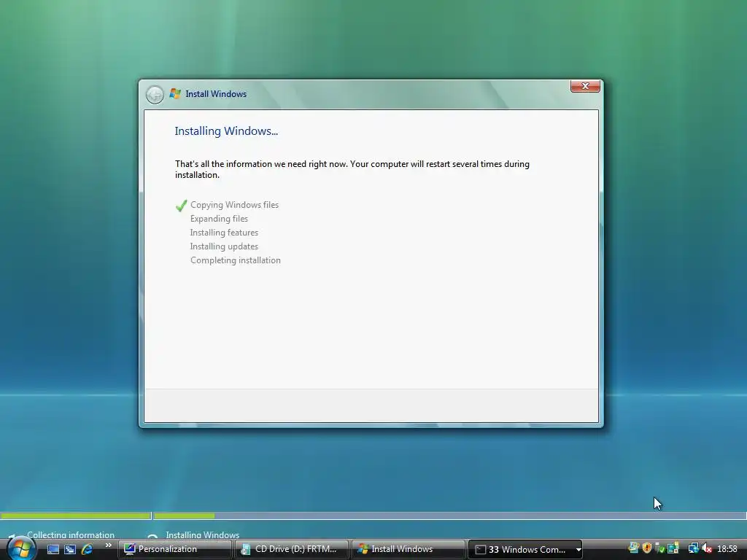Click the 'Installing Windows' stage label at bottom
This screenshot has height=560, width=747.
click(203, 534)
